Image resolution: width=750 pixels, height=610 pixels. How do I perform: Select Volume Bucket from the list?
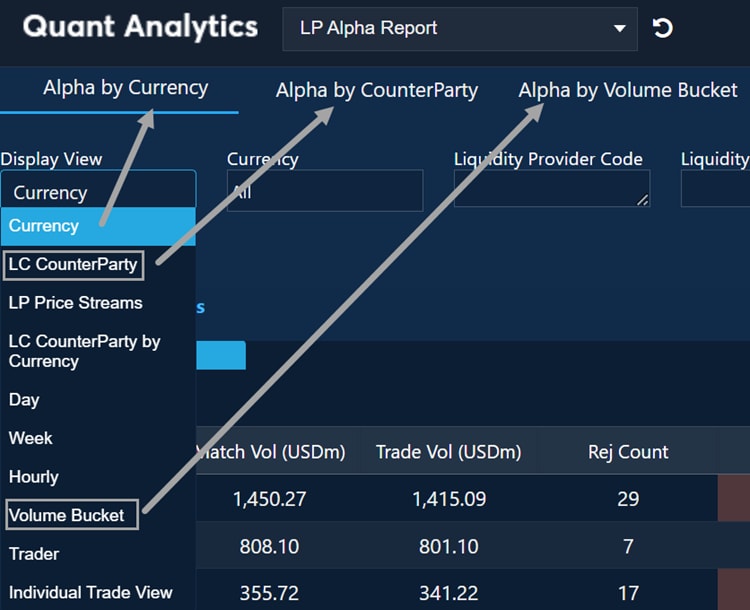(67, 516)
